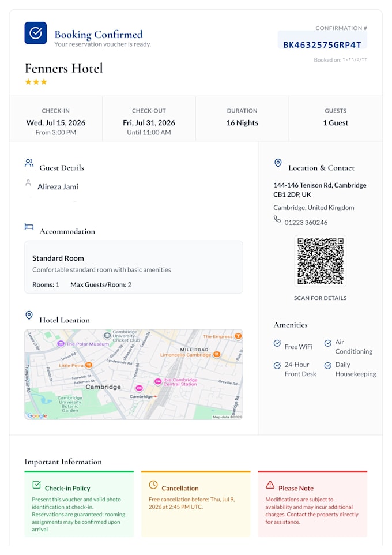This screenshot has height=555, width=392.
Task: Click the blue booking confirmed checkmark logo
Action: 35,33
